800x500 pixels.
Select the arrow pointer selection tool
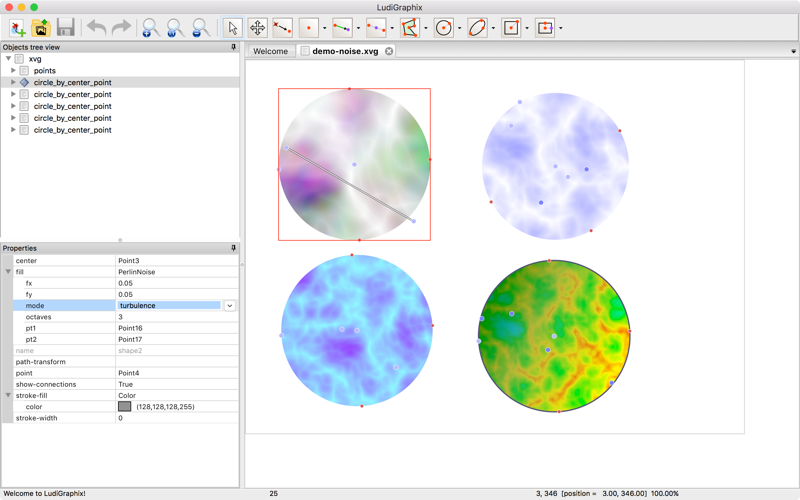click(232, 28)
